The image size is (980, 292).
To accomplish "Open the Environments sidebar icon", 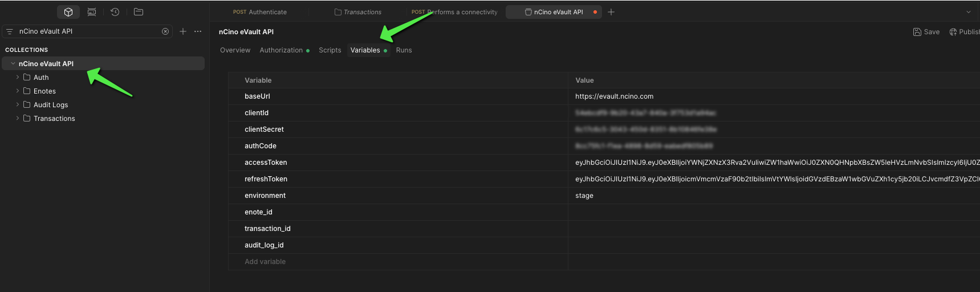I will (x=92, y=12).
